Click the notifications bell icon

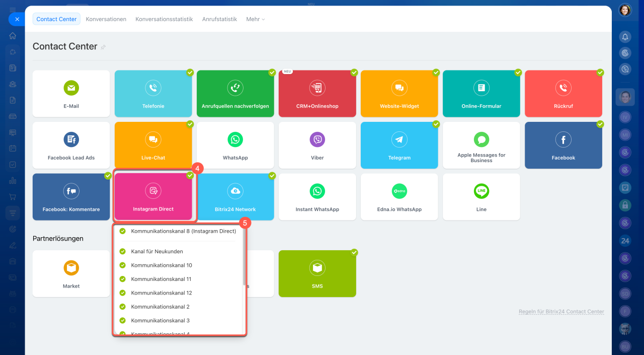(625, 37)
